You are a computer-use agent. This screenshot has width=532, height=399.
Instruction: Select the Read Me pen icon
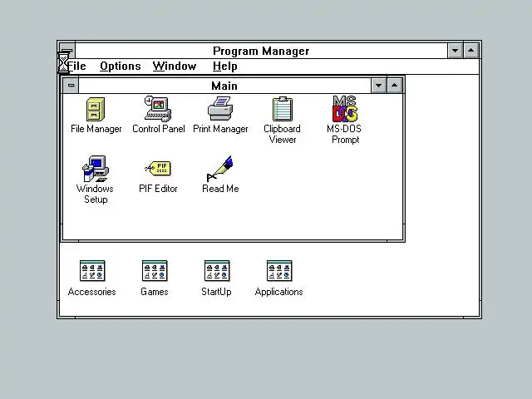pyautogui.click(x=220, y=169)
